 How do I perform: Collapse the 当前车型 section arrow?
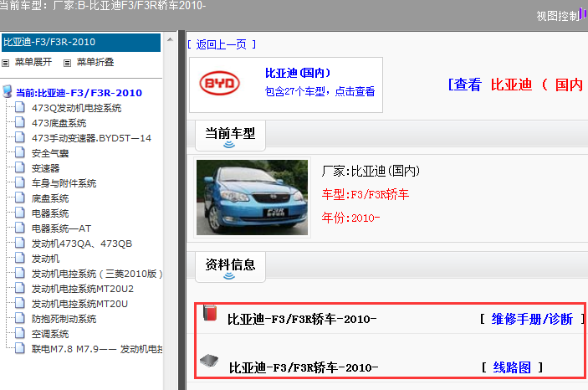click(x=229, y=145)
